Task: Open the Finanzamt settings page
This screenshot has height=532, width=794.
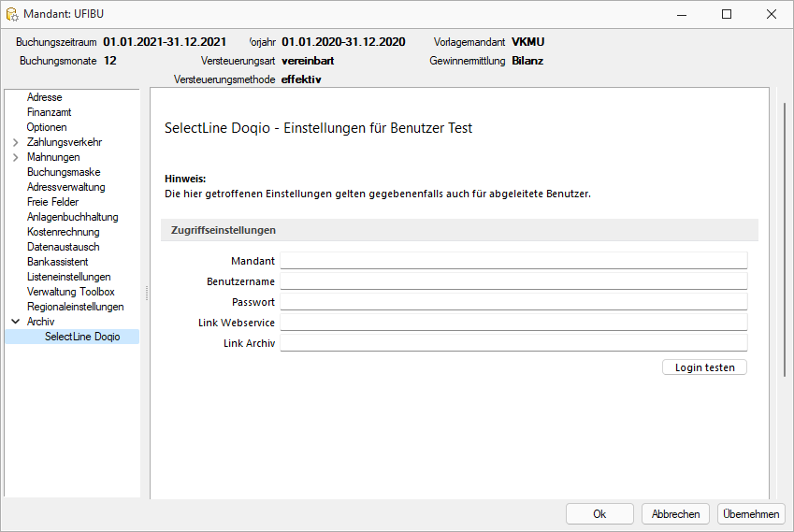Action: tap(50, 112)
